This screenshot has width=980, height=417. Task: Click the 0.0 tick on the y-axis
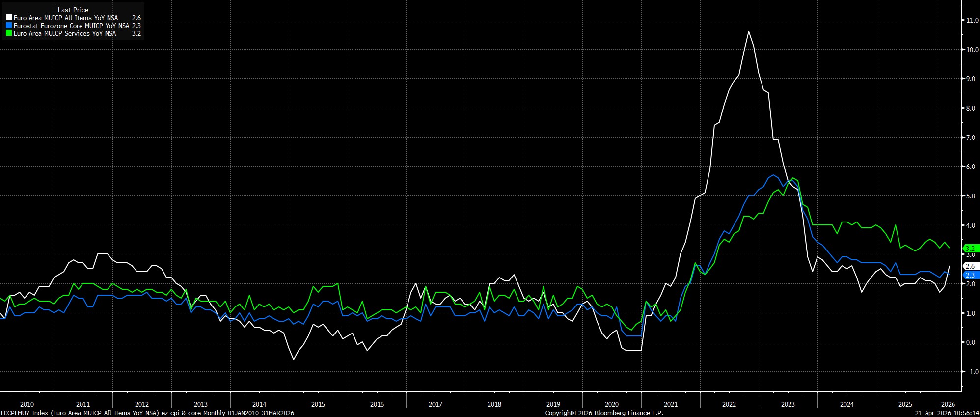click(x=971, y=342)
